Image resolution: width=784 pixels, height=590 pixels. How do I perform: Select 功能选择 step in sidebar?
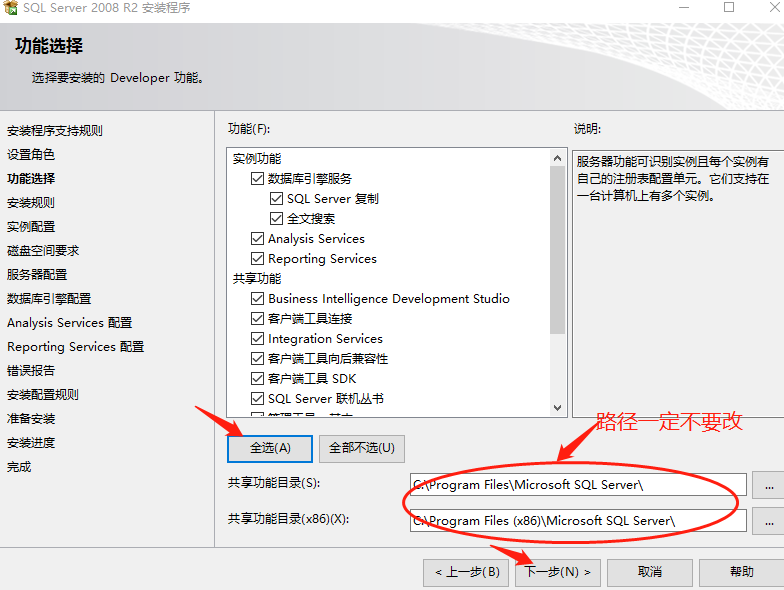pyautogui.click(x=31, y=179)
